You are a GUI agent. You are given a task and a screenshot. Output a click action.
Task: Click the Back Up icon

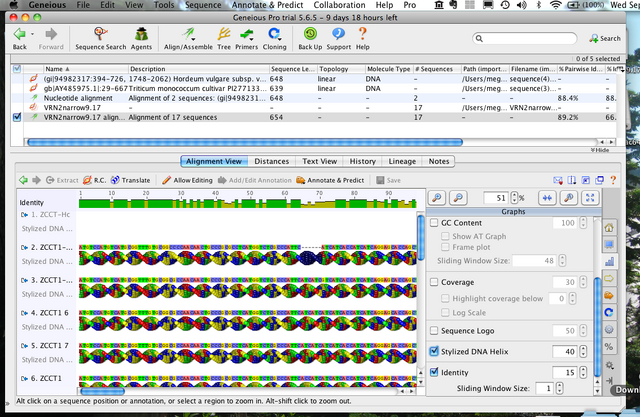pyautogui.click(x=310, y=34)
